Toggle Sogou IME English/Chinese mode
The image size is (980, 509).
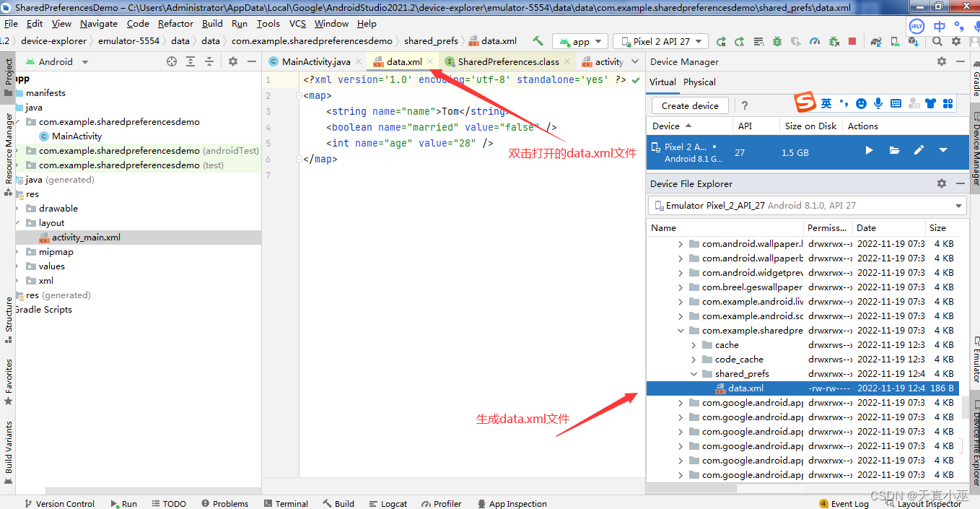click(826, 104)
